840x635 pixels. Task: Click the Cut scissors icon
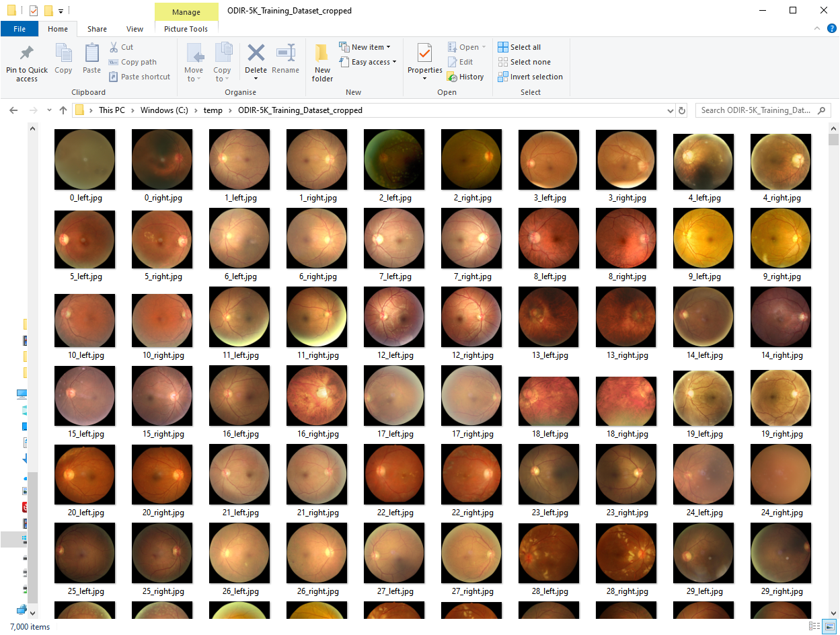pyautogui.click(x=114, y=47)
